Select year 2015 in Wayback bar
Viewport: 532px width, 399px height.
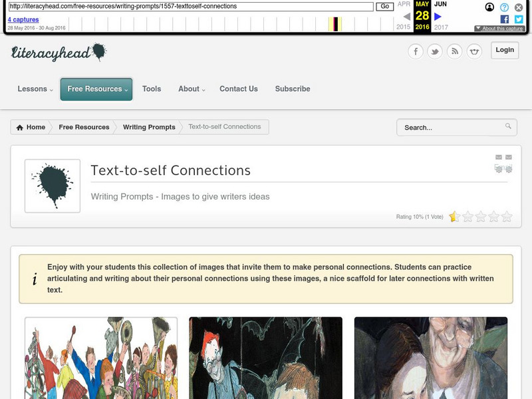point(404,27)
